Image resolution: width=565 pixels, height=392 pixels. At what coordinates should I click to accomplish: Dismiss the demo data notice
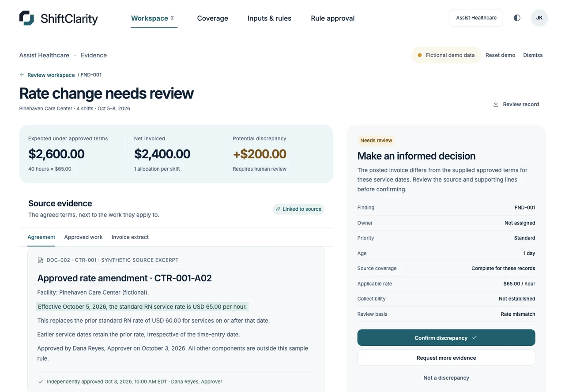tap(533, 55)
